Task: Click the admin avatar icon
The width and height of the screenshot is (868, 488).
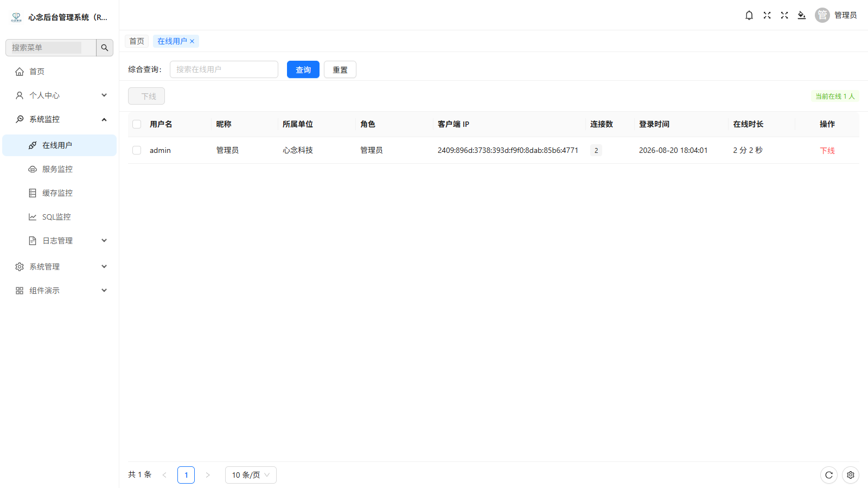Action: (822, 15)
